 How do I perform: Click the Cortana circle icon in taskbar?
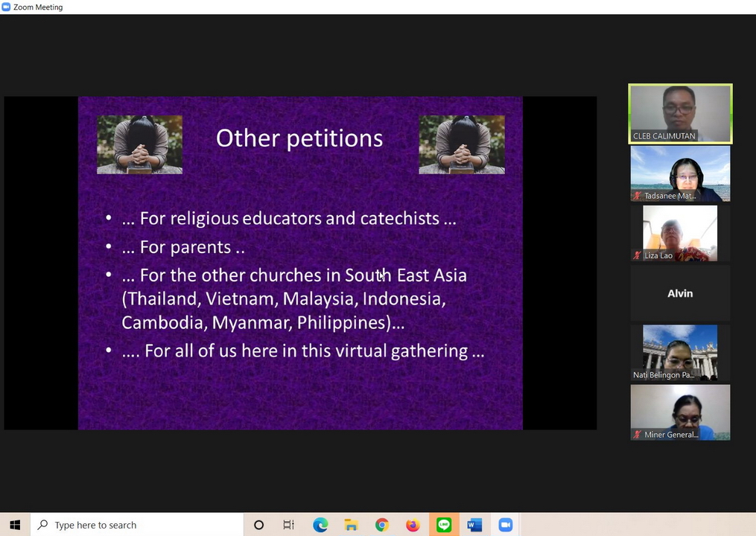pyautogui.click(x=258, y=525)
